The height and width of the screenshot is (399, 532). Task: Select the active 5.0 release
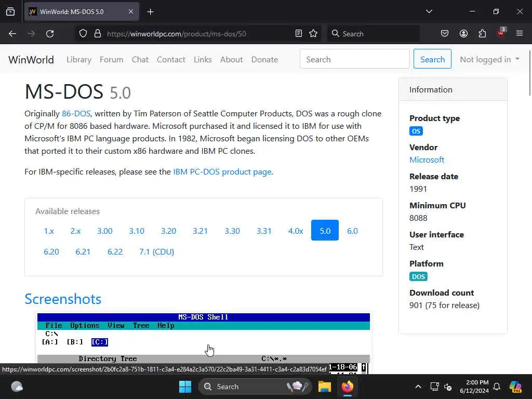tap(325, 230)
